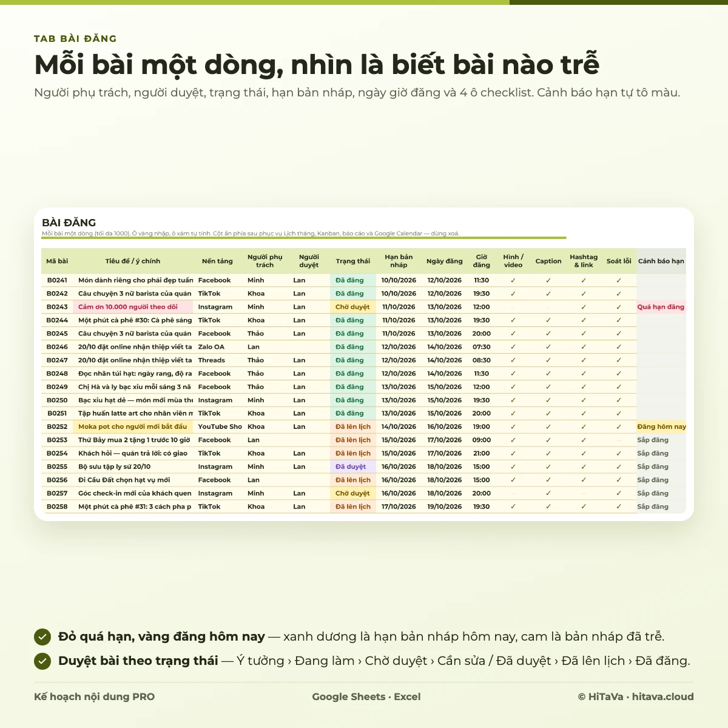Image resolution: width=728 pixels, height=728 pixels.
Task: Select the "Cảnh báo hạn" column header
Action: pyautogui.click(x=661, y=261)
